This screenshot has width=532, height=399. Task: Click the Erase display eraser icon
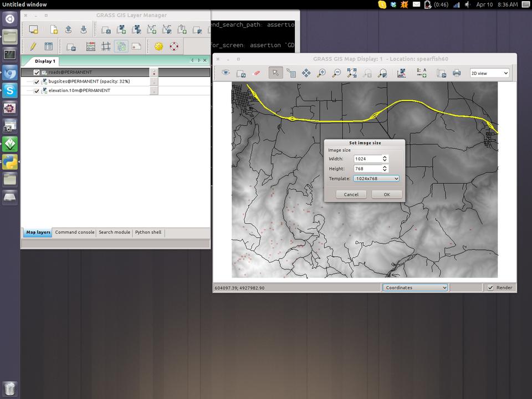pos(256,73)
